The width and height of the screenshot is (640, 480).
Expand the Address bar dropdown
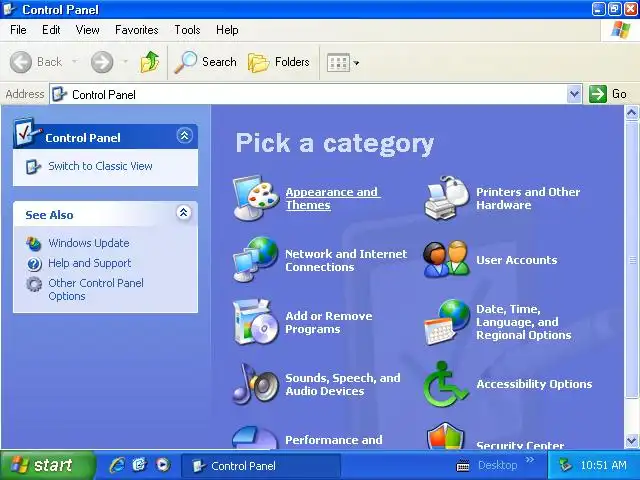click(574, 94)
